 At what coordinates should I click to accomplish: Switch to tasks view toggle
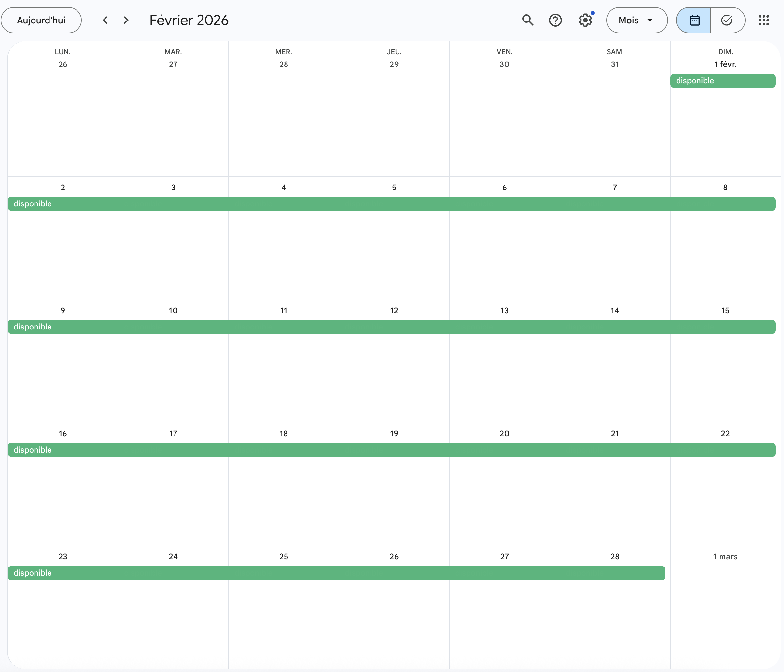pyautogui.click(x=727, y=20)
